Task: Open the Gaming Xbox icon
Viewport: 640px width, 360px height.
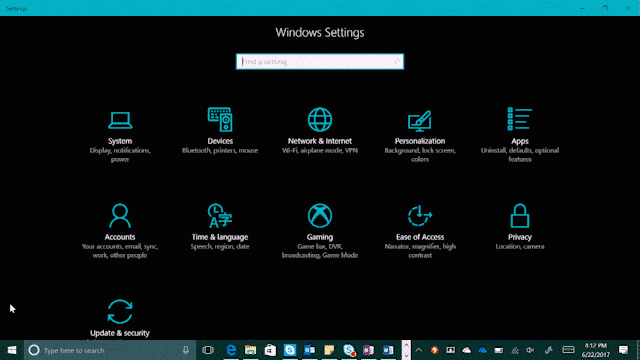Action: [320, 216]
